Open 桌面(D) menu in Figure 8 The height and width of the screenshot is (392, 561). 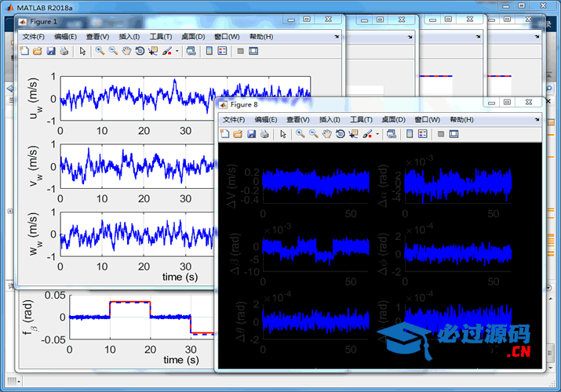coord(393,120)
